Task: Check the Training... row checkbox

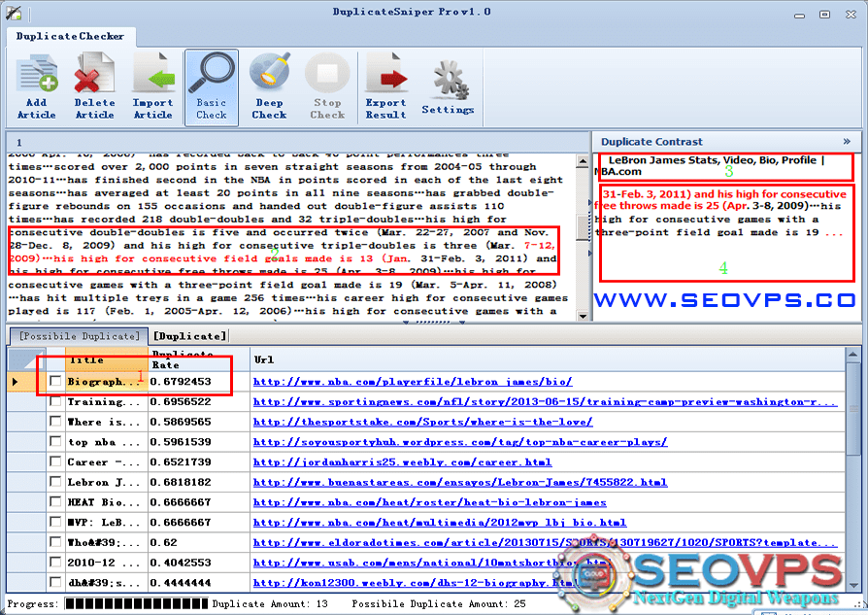Action: click(55, 401)
